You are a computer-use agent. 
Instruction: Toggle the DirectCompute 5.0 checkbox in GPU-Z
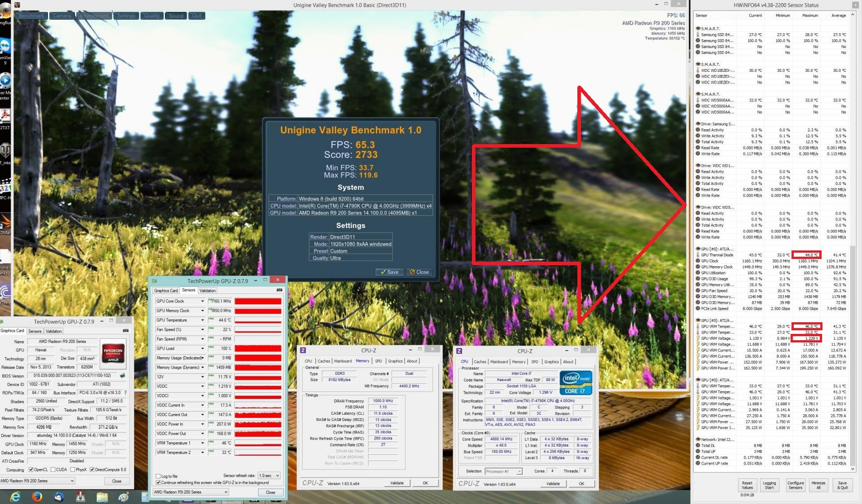pyautogui.click(x=92, y=470)
